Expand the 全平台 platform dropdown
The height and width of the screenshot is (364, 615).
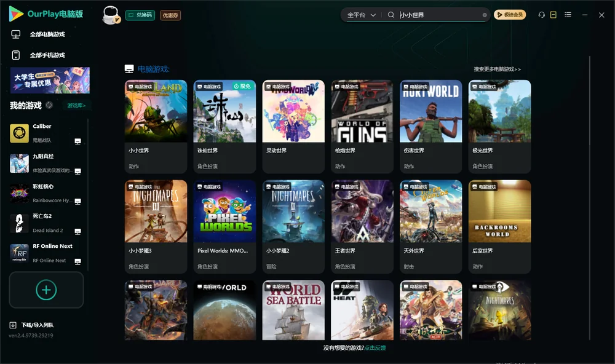pyautogui.click(x=361, y=15)
